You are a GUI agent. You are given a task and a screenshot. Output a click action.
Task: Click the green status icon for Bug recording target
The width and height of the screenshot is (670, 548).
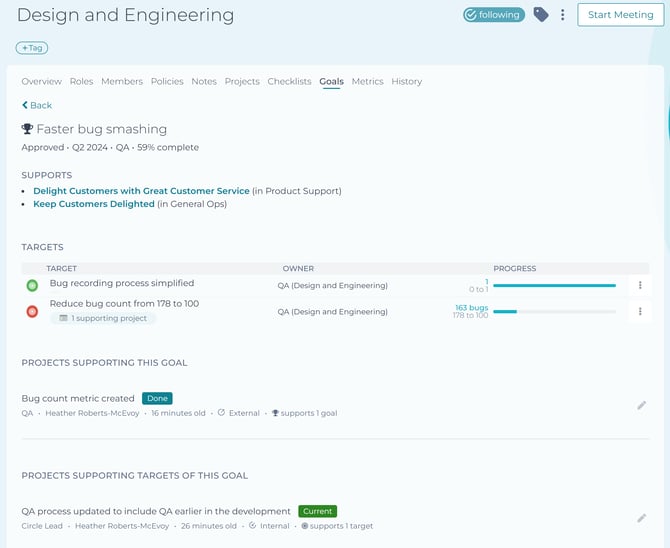(32, 286)
